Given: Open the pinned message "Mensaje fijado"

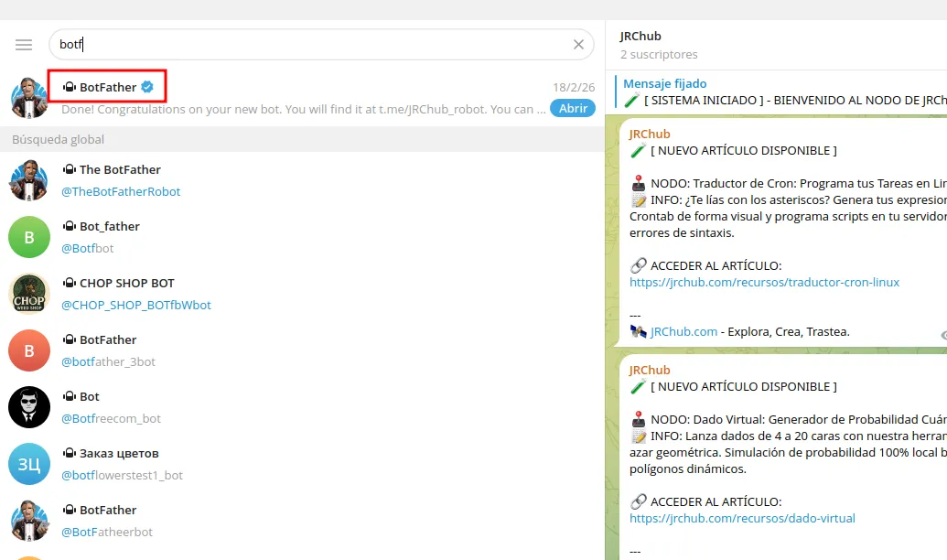Looking at the screenshot, I should click(x=665, y=83).
